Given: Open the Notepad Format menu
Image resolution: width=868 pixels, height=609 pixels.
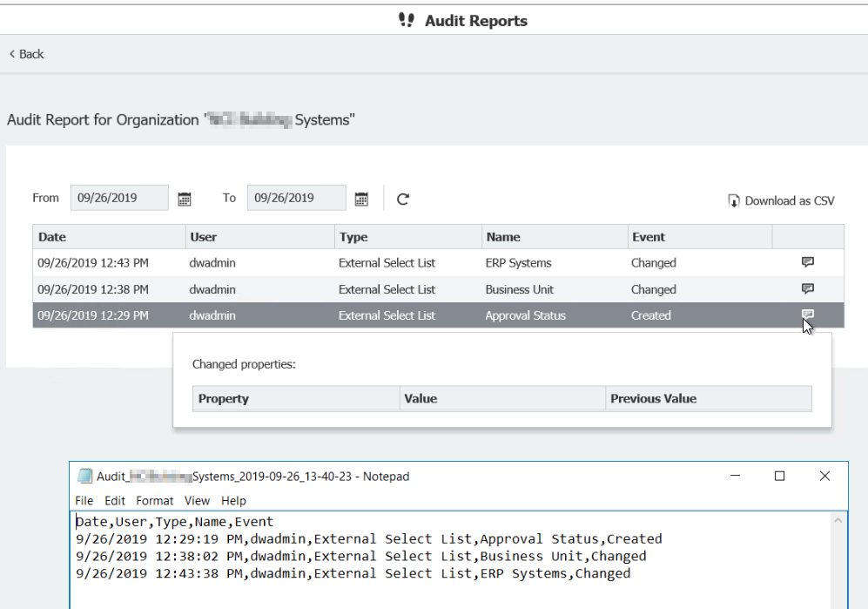Looking at the screenshot, I should pyautogui.click(x=154, y=501).
